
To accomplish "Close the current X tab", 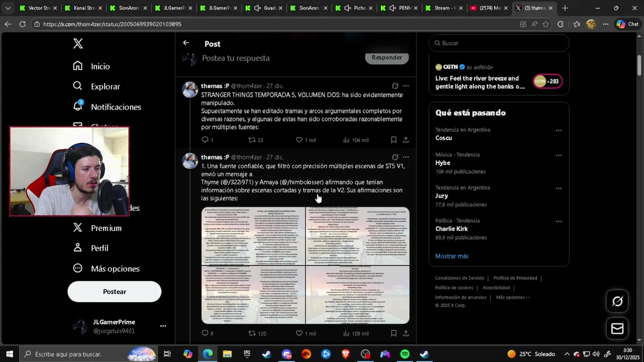I will pos(550,8).
